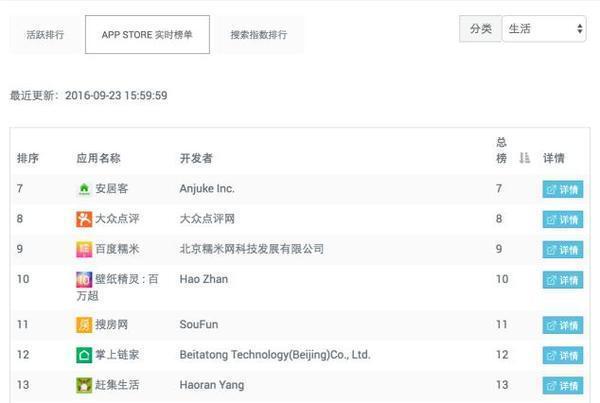600x403 pixels.
Task: Click the 掌上链家 app name
Action: (x=117, y=354)
